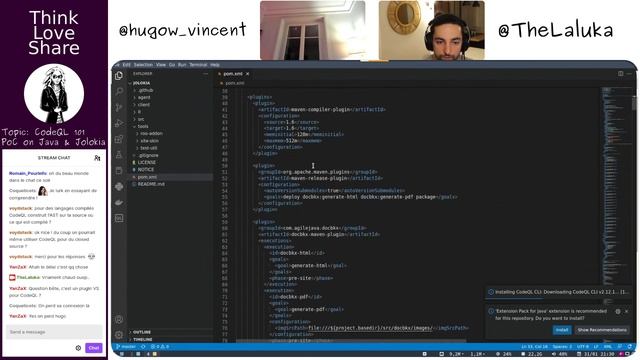Open the Selection menu
The height and width of the screenshot is (360, 640).
pyautogui.click(x=143, y=65)
